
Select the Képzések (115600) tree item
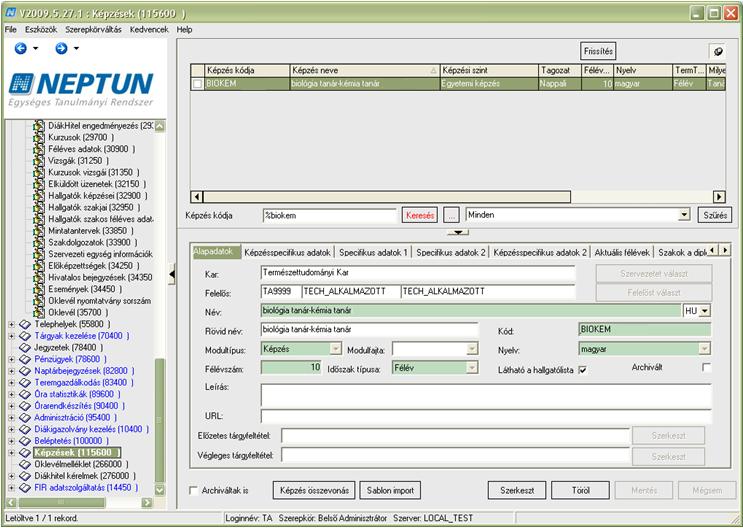77,453
